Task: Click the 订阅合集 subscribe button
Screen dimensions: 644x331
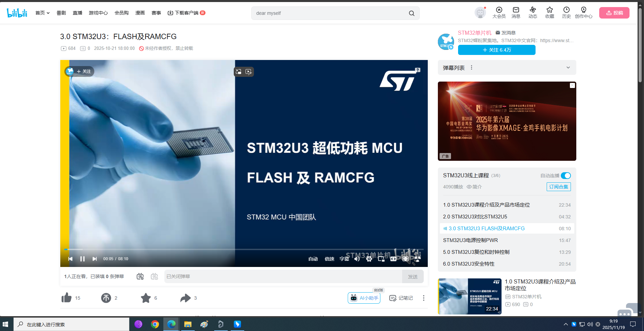Action: pyautogui.click(x=558, y=187)
